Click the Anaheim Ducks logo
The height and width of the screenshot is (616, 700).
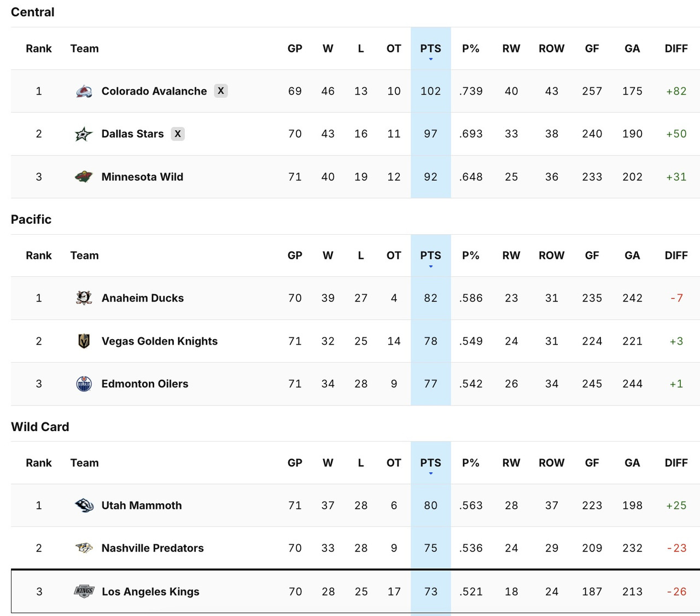pyautogui.click(x=83, y=298)
